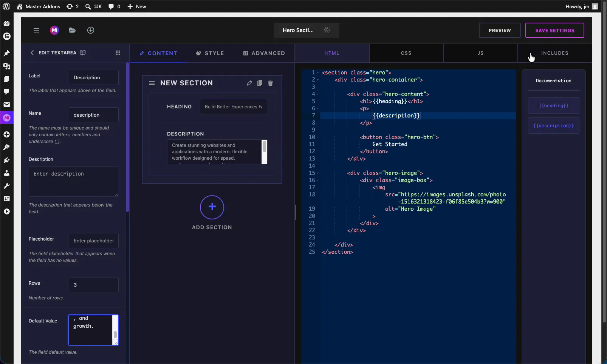Insert the {{heading}} documentation tag
The width and height of the screenshot is (607, 364).
(554, 106)
